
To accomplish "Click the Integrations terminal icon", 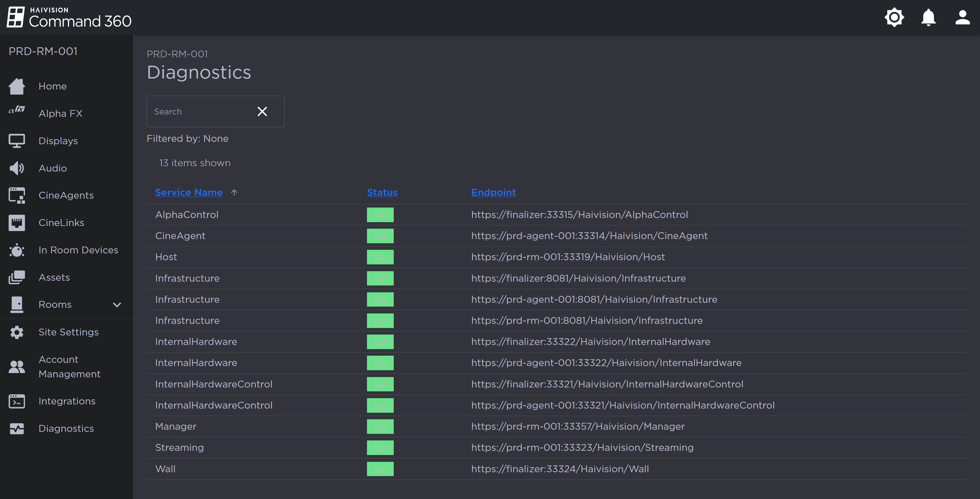I will (x=17, y=401).
